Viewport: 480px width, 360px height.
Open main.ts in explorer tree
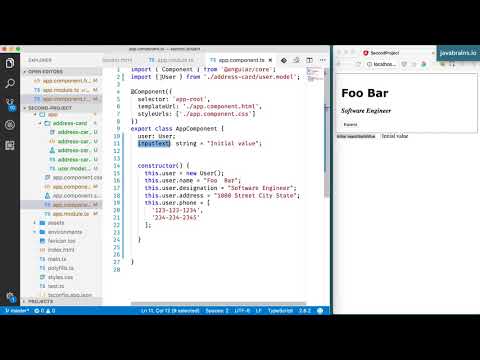53,259
